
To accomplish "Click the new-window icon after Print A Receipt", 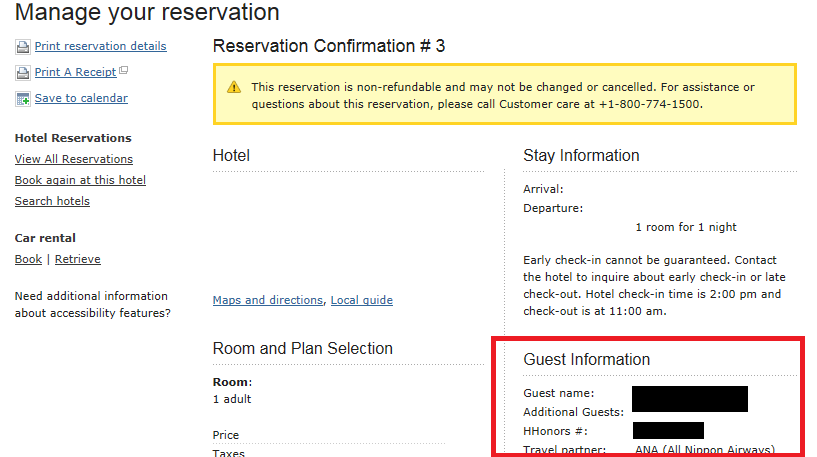I will click(123, 70).
